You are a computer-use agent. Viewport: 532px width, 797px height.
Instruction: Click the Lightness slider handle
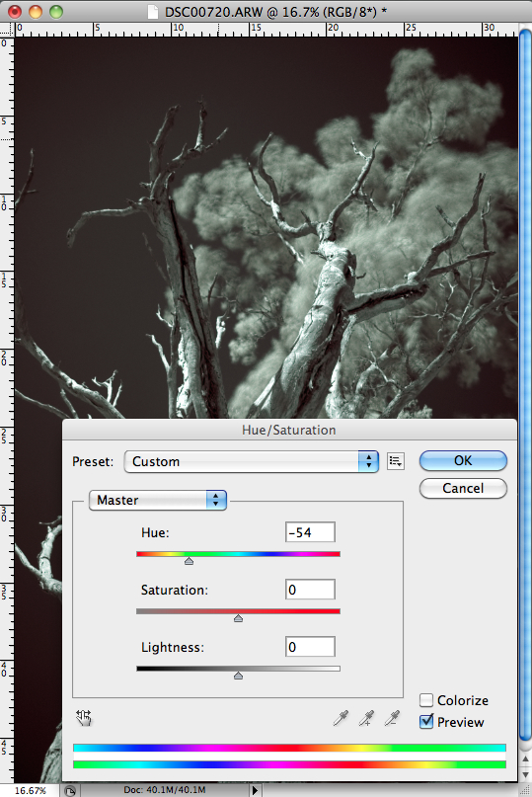pos(238,676)
